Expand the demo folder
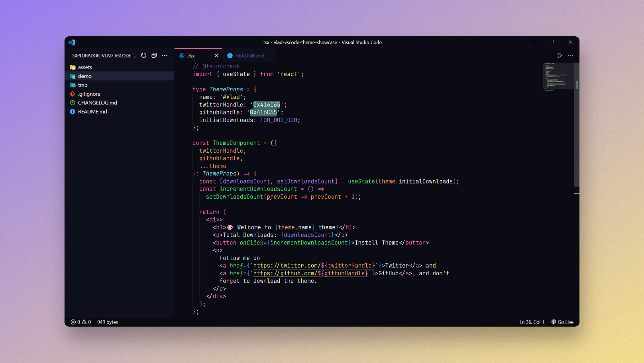644x363 pixels. coord(120,76)
